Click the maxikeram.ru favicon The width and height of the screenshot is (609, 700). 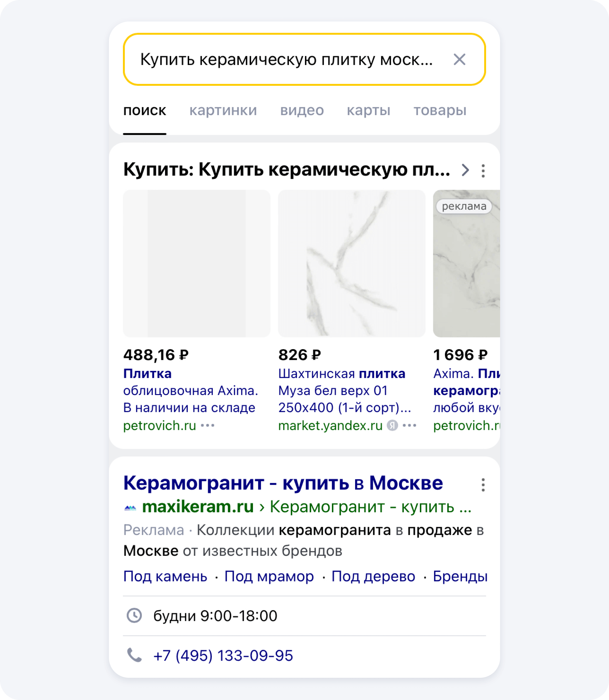[130, 508]
